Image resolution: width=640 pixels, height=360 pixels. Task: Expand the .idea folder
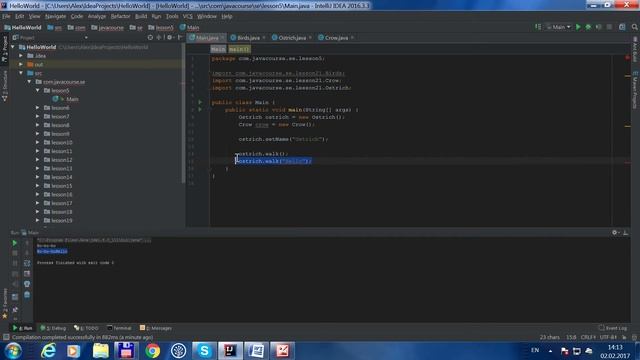pos(21,56)
